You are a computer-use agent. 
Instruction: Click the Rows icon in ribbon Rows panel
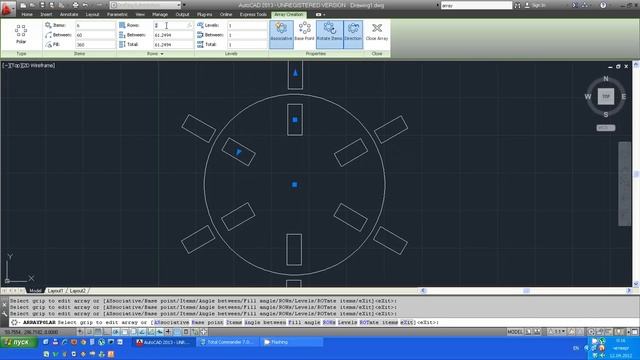122,25
